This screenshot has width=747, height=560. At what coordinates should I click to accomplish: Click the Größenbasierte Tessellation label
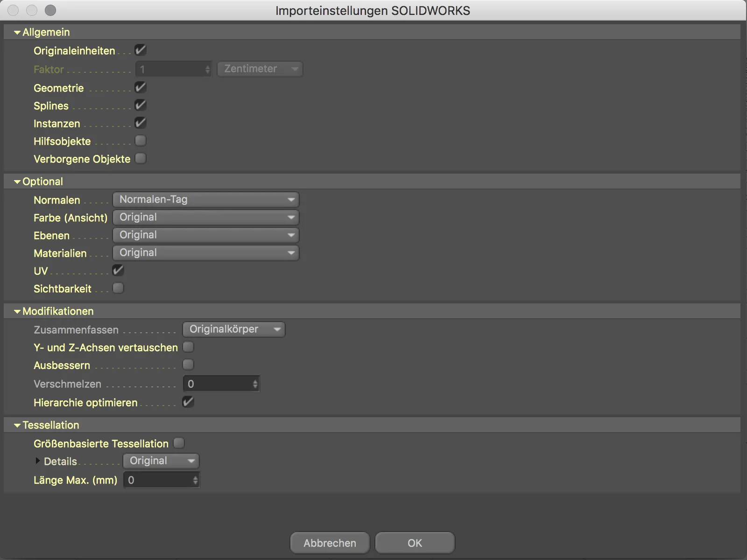pos(101,444)
